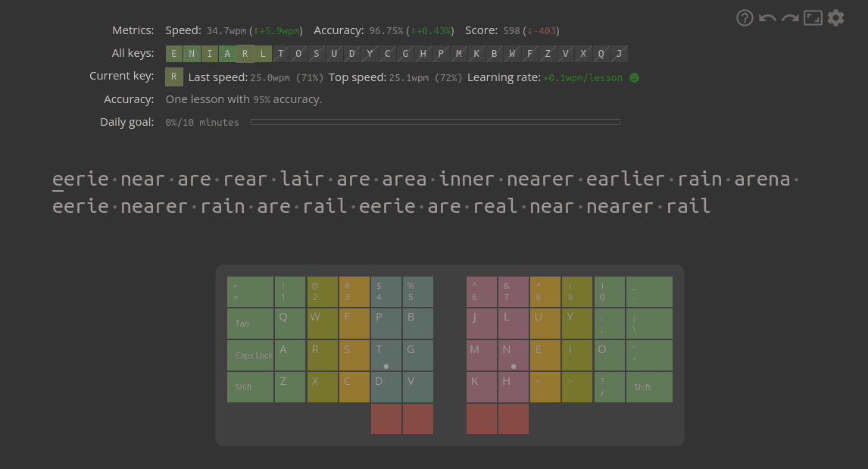Image resolution: width=868 pixels, height=469 pixels.
Task: Enter fullscreen mode with the expand icon
Action: [x=812, y=17]
